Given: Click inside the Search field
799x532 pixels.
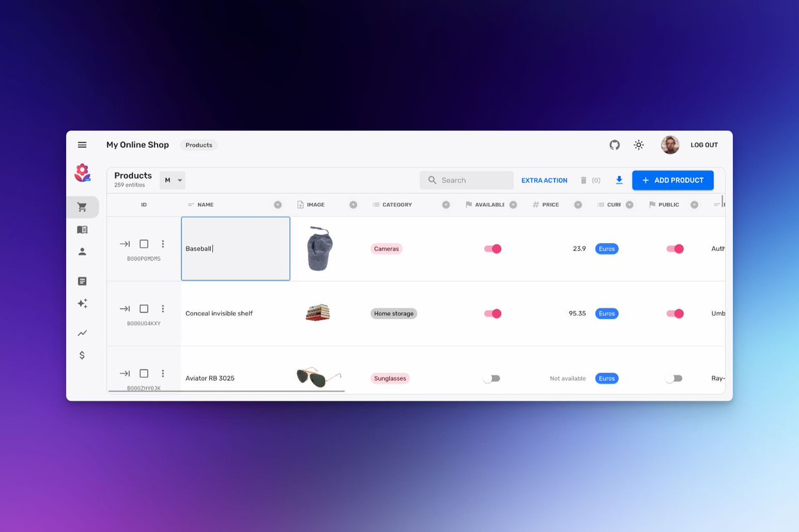Looking at the screenshot, I should (466, 180).
